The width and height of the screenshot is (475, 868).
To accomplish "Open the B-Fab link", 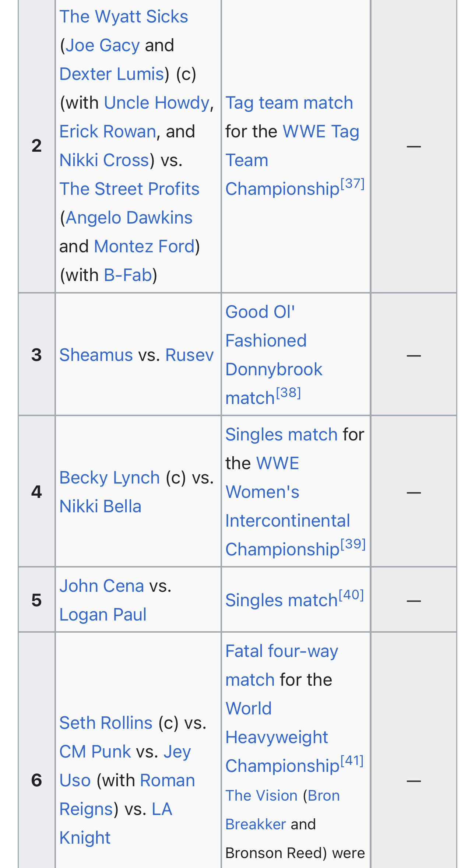I will [128, 275].
